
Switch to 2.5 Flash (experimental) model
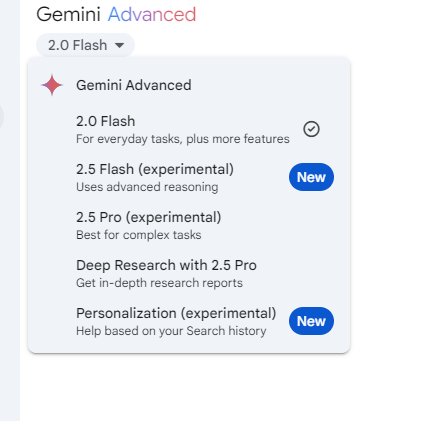pos(189,177)
